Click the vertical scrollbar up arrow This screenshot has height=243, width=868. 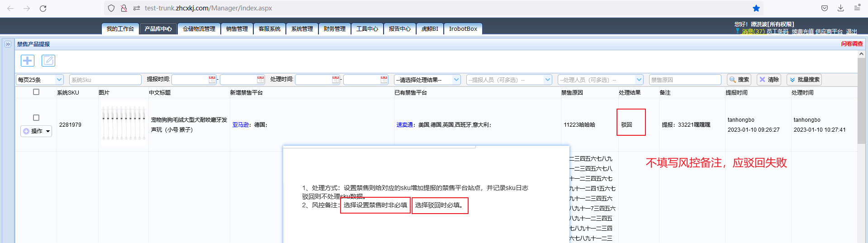[x=861, y=54]
